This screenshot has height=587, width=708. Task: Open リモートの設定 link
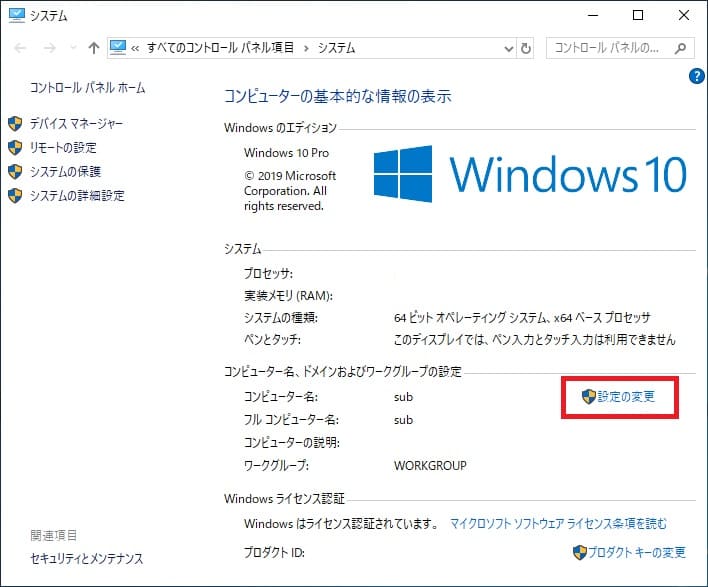point(63,148)
